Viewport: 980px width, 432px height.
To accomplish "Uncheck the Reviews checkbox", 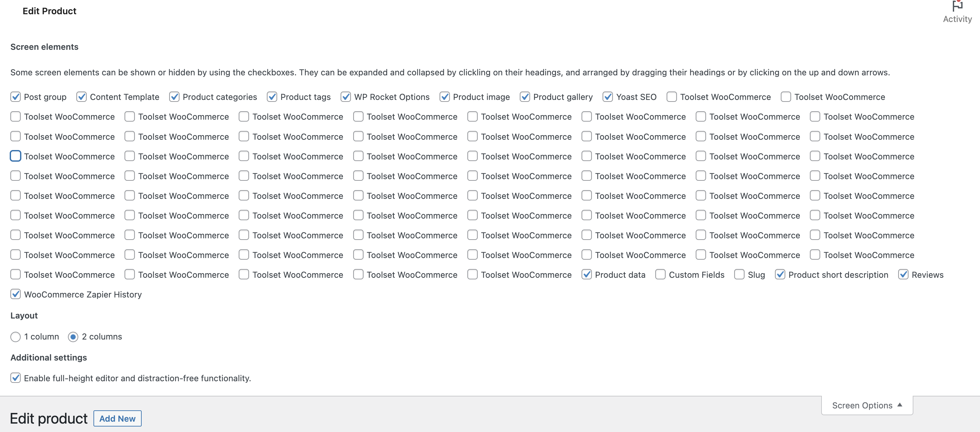I will click(x=904, y=275).
